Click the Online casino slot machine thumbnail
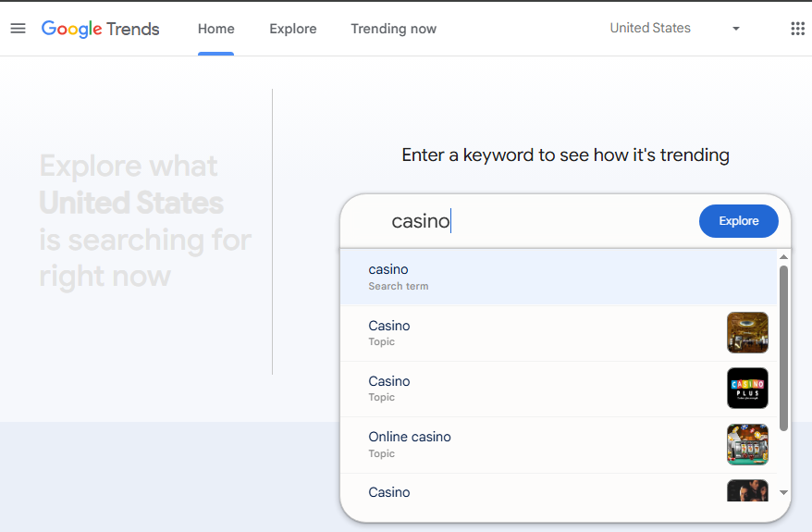The width and height of the screenshot is (812, 532). (747, 444)
